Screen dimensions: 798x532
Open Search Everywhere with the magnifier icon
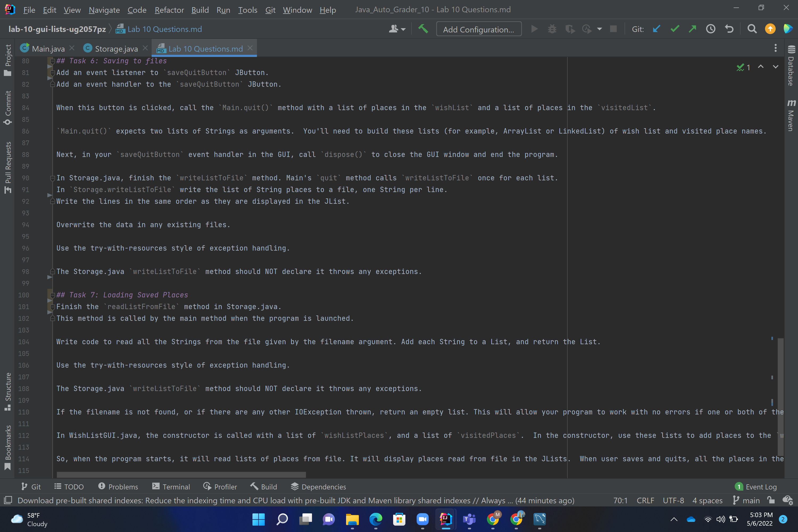[x=752, y=29]
